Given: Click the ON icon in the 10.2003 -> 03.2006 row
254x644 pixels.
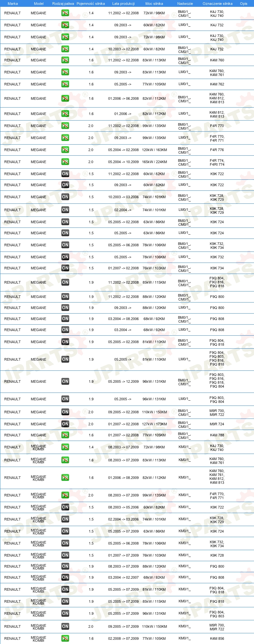Looking at the screenshot, I should pyautogui.click(x=65, y=197).
